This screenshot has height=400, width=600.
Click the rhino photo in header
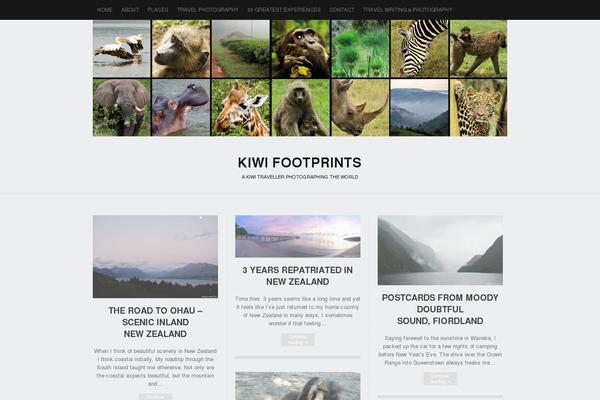coord(360,108)
